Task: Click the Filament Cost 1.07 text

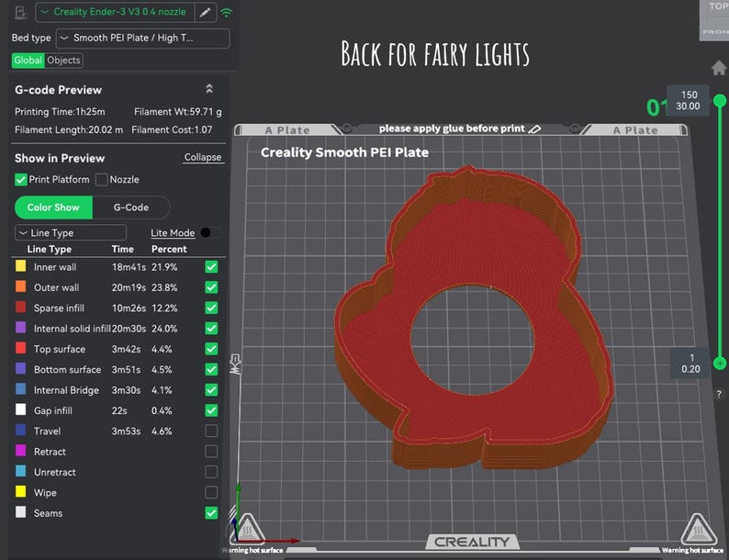Action: [x=172, y=129]
